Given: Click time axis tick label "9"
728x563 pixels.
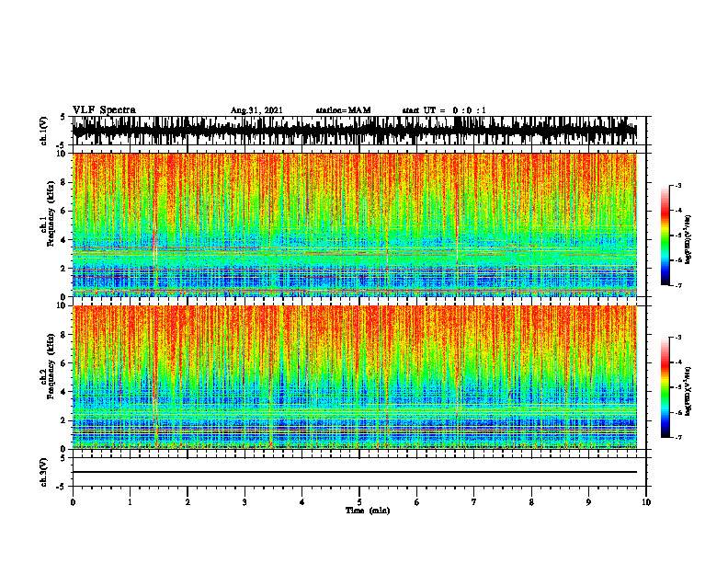Looking at the screenshot, I should (588, 502).
